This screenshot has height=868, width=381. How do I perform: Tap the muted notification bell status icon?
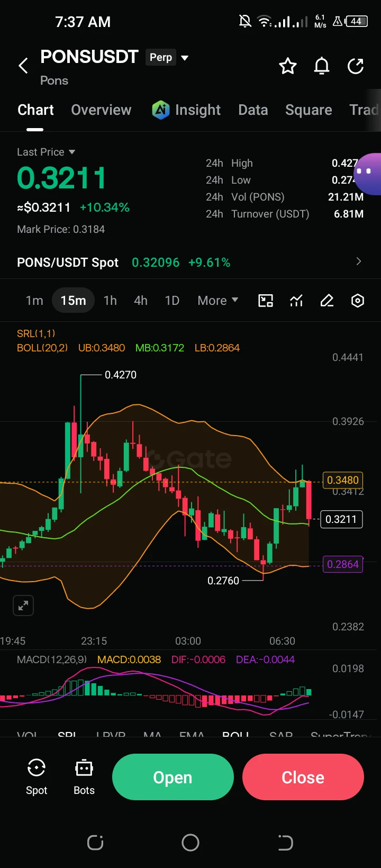tap(245, 21)
